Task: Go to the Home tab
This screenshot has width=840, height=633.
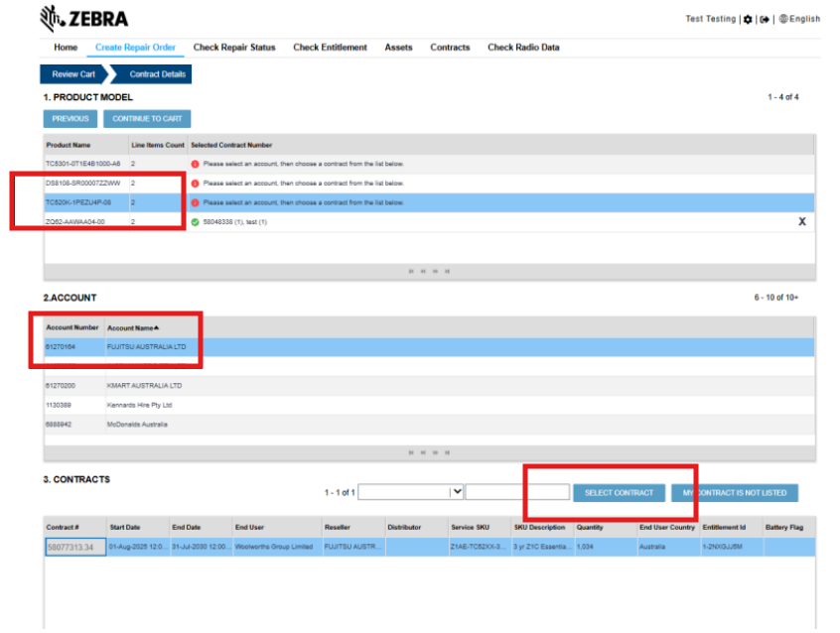Action: click(66, 47)
